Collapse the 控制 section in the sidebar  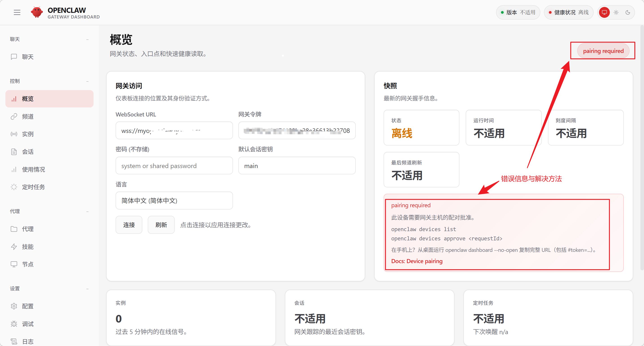[x=87, y=81]
